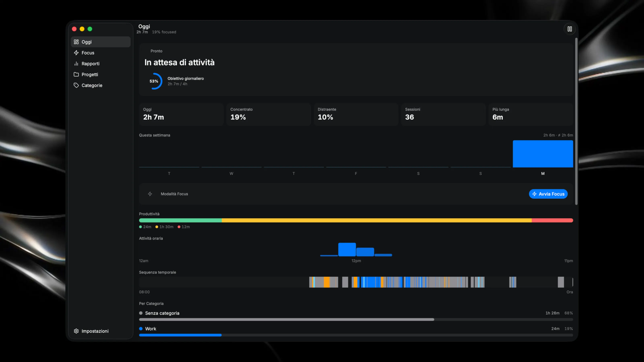Click the green segment of Produttività bar
Viewport: 644px width, 362px height.
(180, 220)
